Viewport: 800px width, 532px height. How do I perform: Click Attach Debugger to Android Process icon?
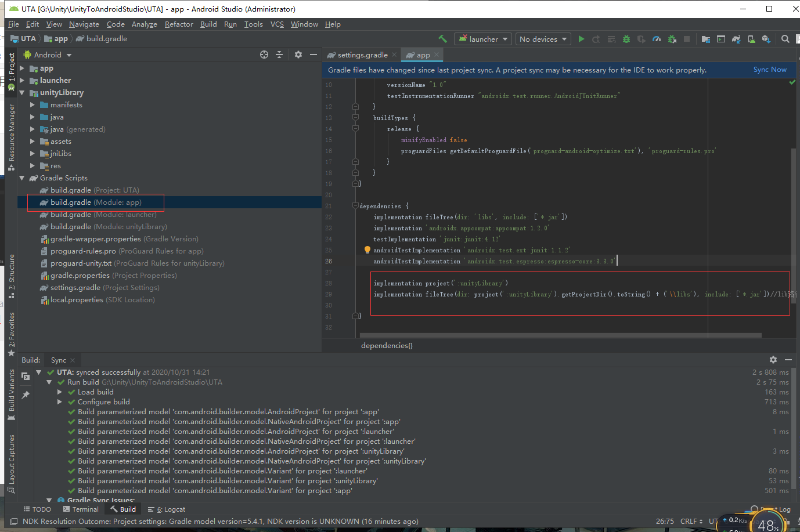(x=672, y=39)
